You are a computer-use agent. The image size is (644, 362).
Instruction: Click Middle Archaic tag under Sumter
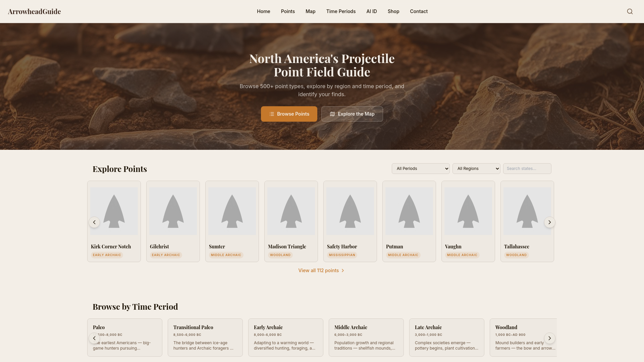(x=226, y=255)
